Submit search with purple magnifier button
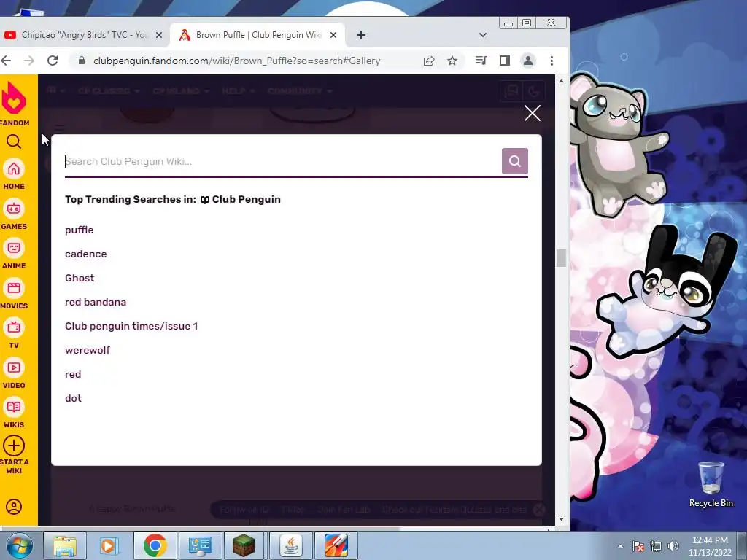 [514, 161]
